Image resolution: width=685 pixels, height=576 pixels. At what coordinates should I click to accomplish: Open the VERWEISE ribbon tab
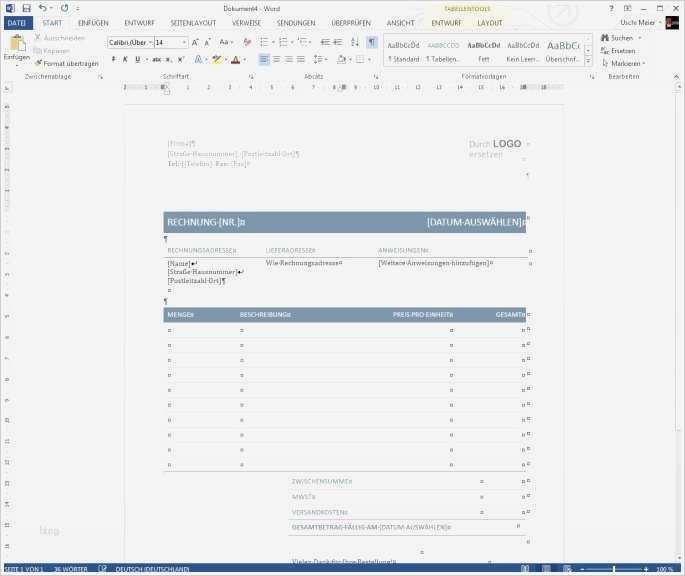pyautogui.click(x=246, y=23)
